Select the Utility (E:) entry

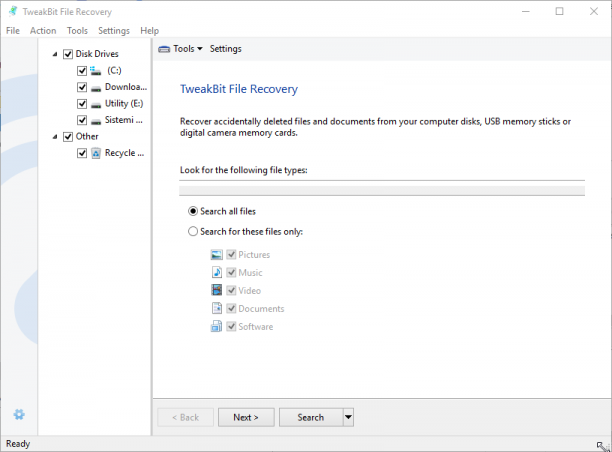pyautogui.click(x=124, y=103)
